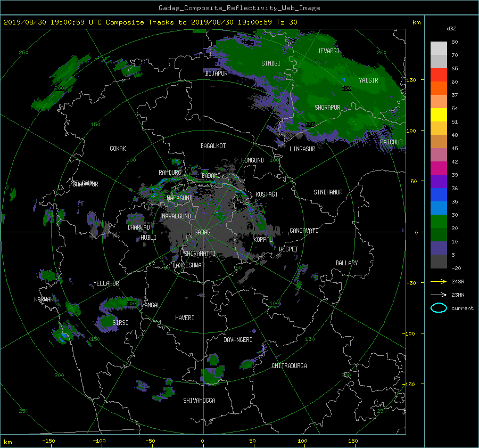The width and height of the screenshot is (479, 448).
Task: Click the BALLARY city label
Action: pyautogui.click(x=346, y=263)
